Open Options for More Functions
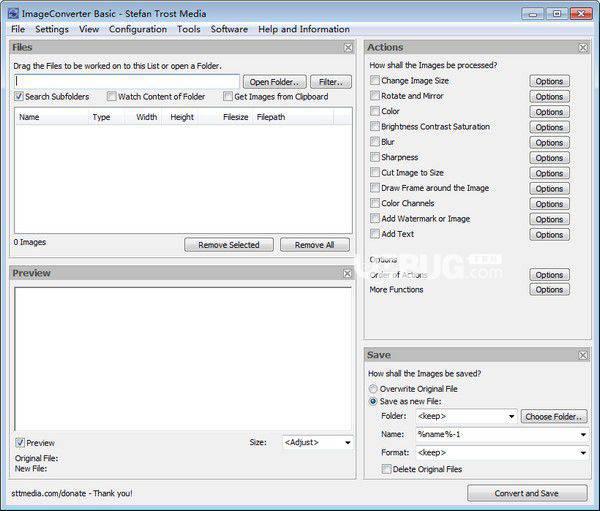This screenshot has width=600, height=511. 549,289
